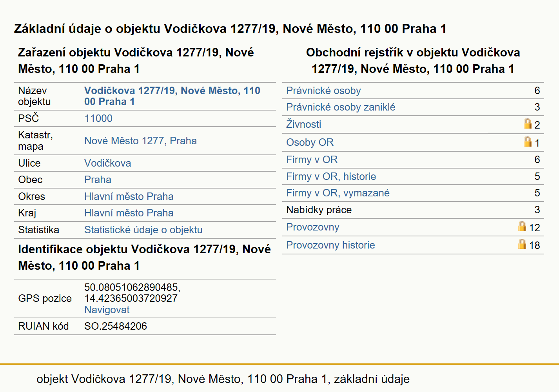559x392 pixels.
Task: Click the Praha link in Obec row
Action: pyautogui.click(x=98, y=180)
